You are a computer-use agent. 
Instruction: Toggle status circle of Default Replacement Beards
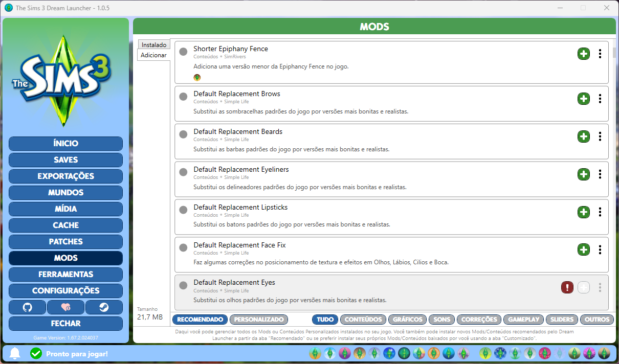pos(183,134)
